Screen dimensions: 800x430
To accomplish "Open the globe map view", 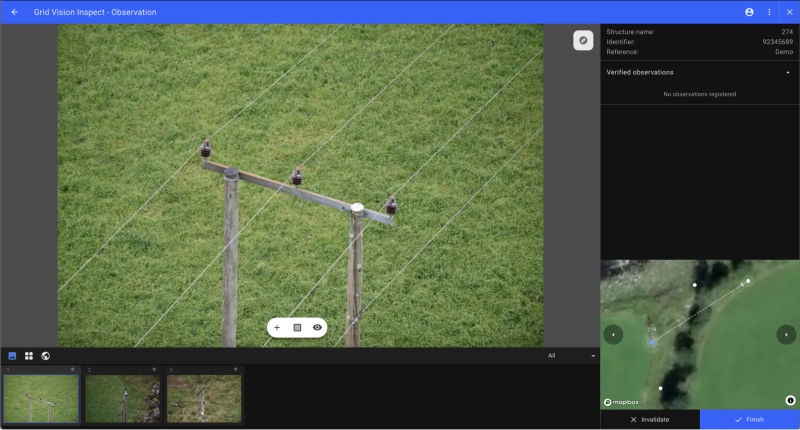I will click(46, 356).
